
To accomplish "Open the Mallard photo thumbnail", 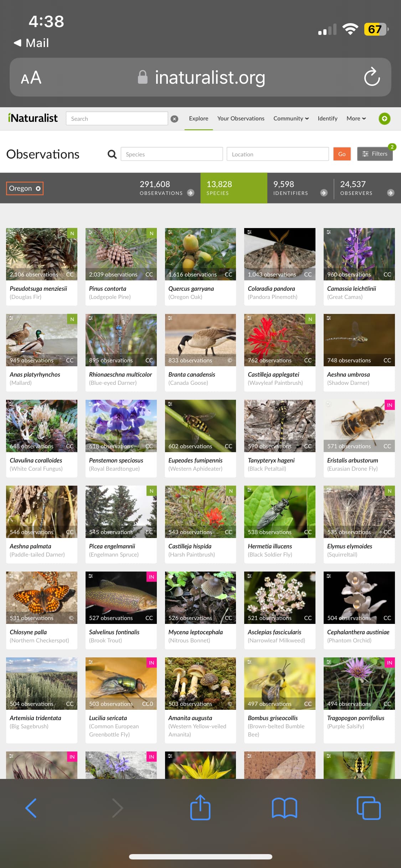I will [x=42, y=340].
